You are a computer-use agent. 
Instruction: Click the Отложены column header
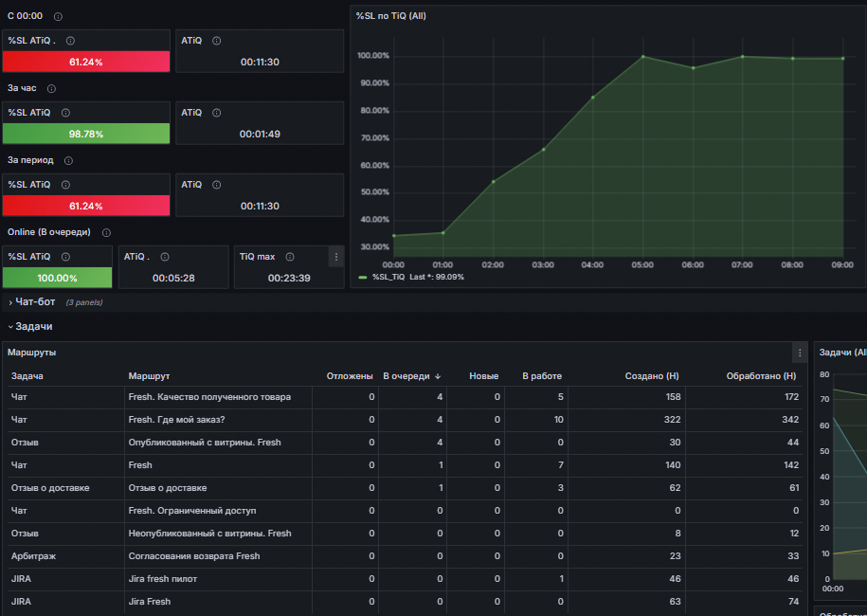click(x=350, y=376)
